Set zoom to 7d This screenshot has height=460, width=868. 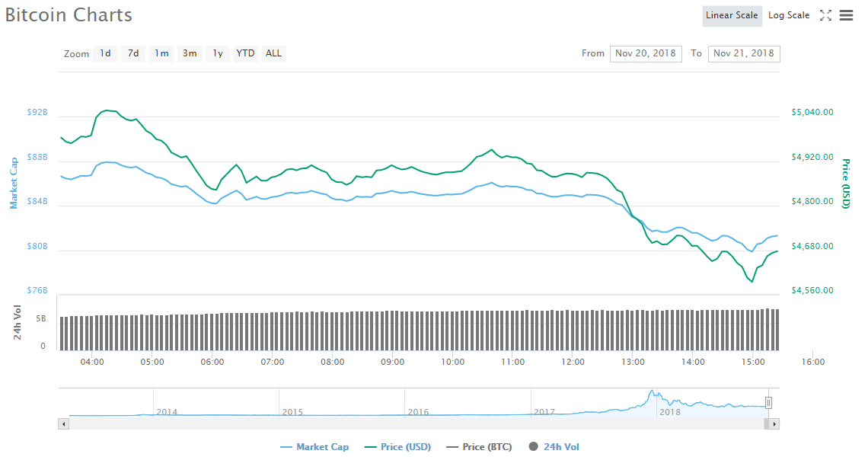(133, 53)
